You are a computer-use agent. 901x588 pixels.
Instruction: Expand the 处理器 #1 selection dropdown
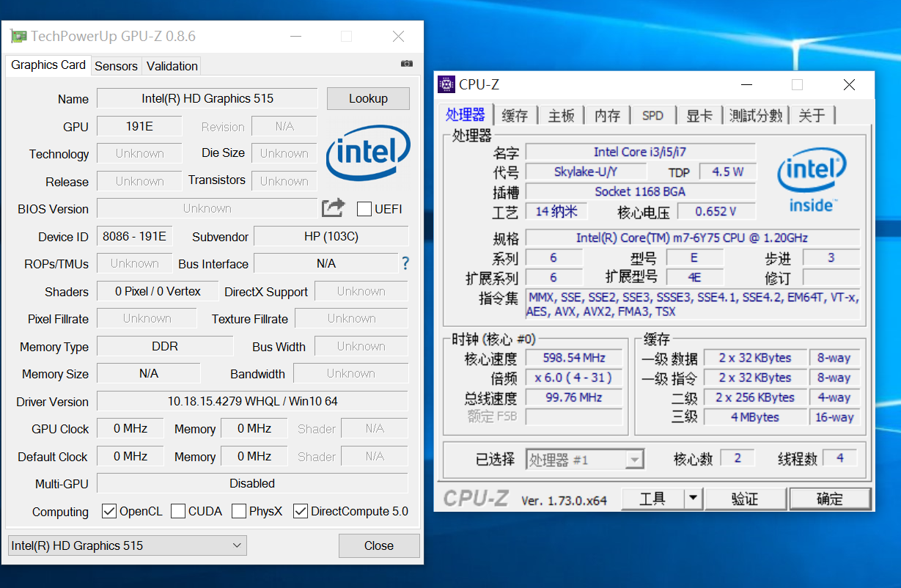pyautogui.click(x=634, y=460)
